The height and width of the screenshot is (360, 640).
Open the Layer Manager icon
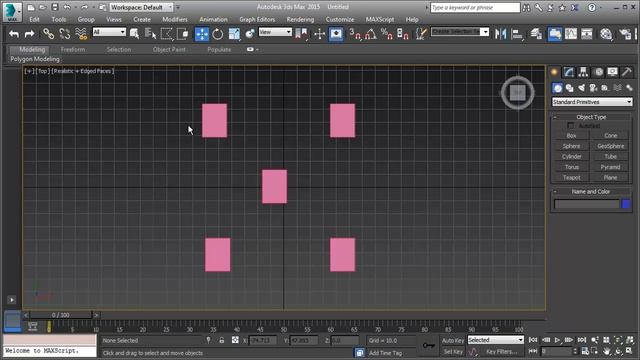click(x=536, y=34)
